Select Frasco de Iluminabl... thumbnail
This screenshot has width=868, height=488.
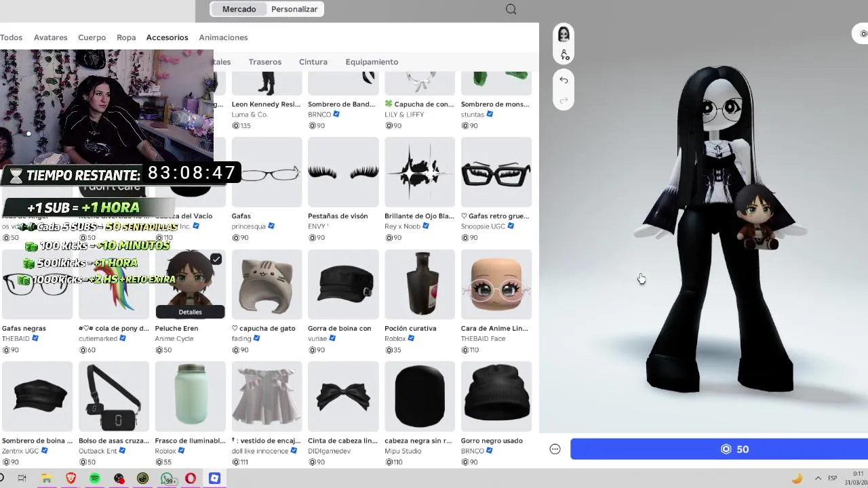click(x=190, y=396)
